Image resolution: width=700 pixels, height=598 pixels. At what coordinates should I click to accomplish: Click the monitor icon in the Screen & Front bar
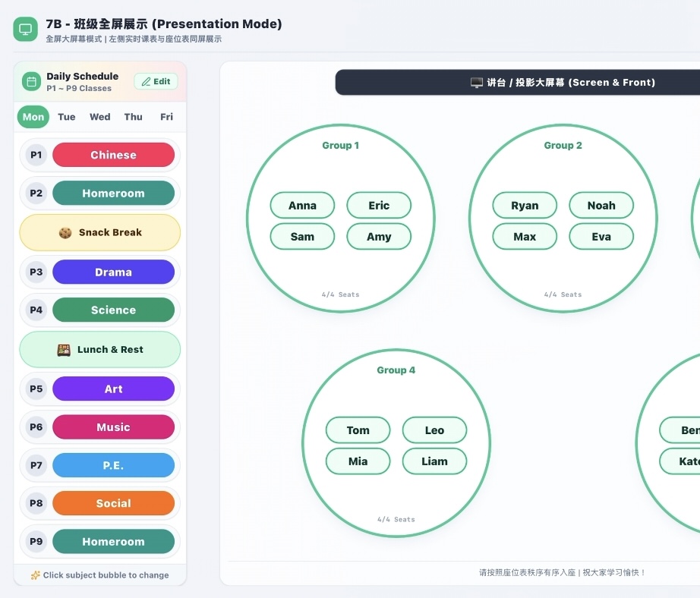pos(477,83)
